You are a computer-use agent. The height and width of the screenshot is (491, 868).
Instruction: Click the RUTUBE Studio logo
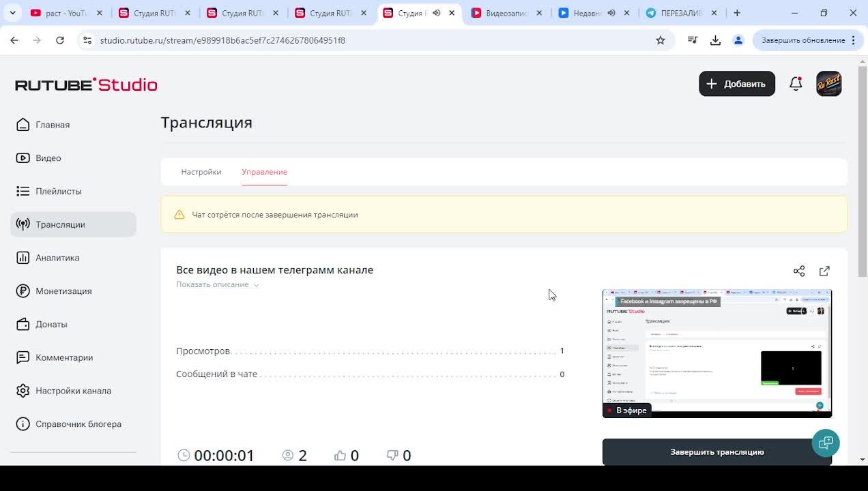86,85
